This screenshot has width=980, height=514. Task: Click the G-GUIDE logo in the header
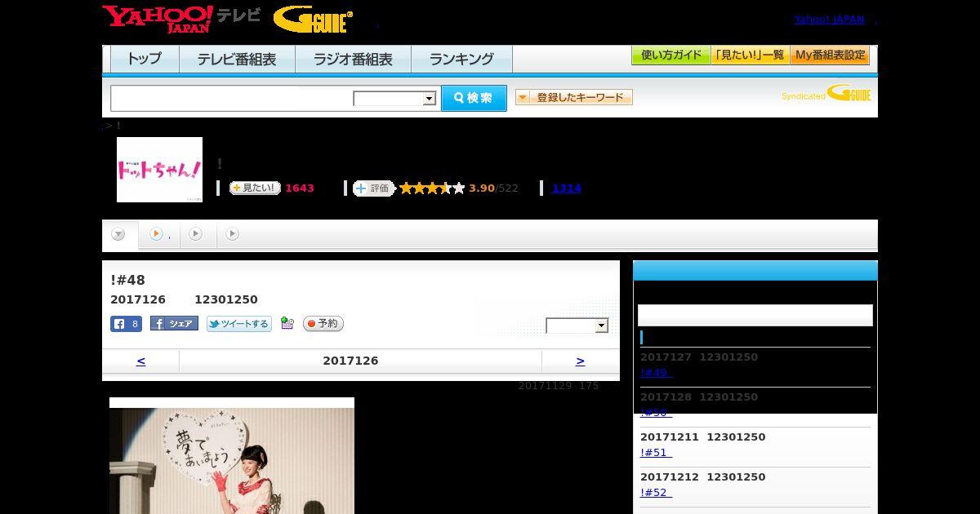click(x=313, y=19)
